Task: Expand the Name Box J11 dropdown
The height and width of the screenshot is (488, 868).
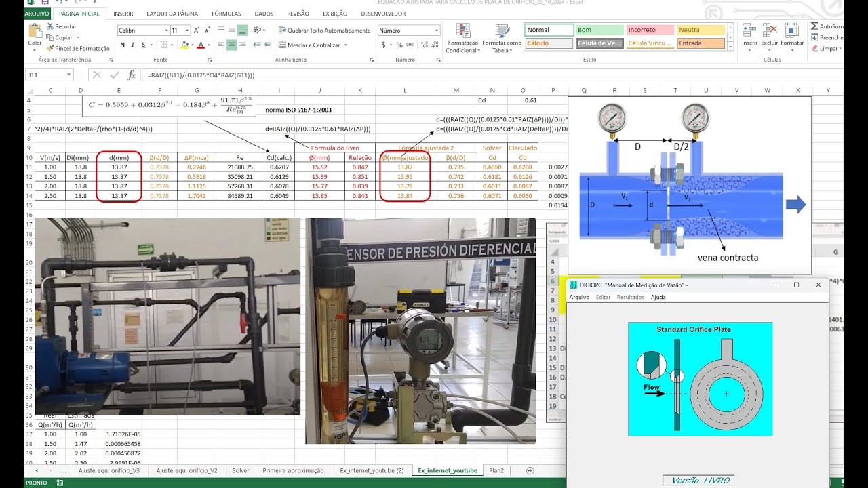Action: click(x=69, y=75)
